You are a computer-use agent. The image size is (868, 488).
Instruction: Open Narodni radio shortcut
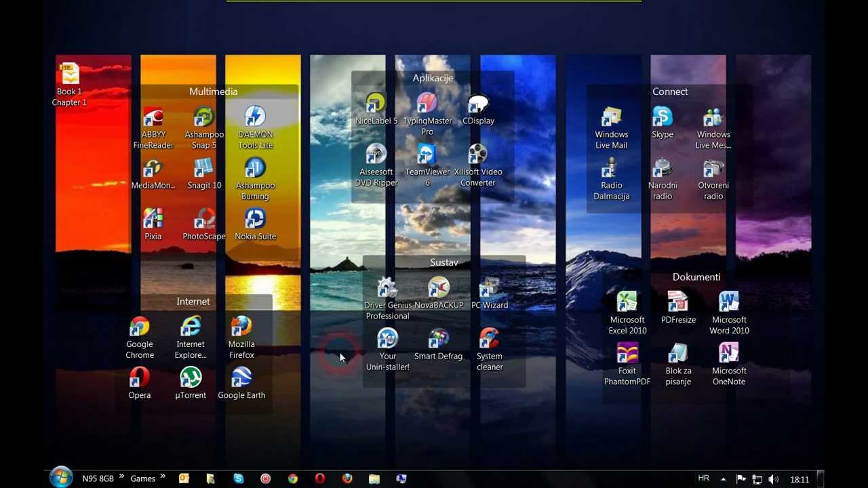click(x=663, y=179)
